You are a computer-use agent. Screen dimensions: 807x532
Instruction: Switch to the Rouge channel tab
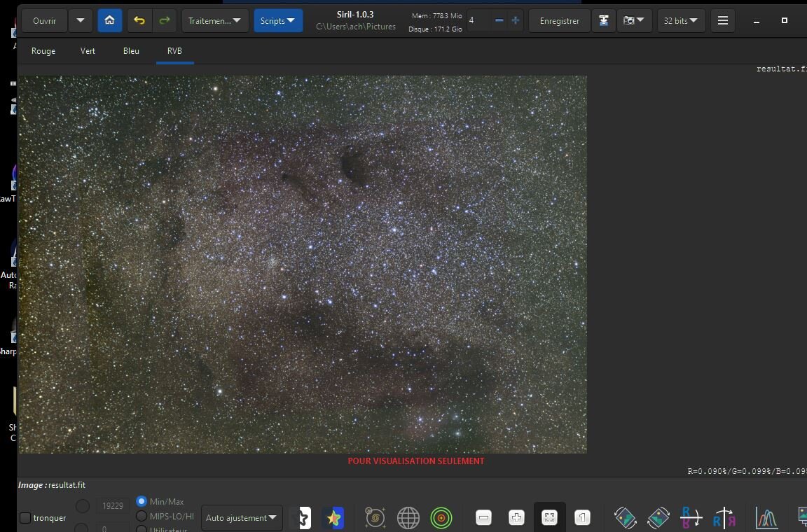[x=43, y=51]
